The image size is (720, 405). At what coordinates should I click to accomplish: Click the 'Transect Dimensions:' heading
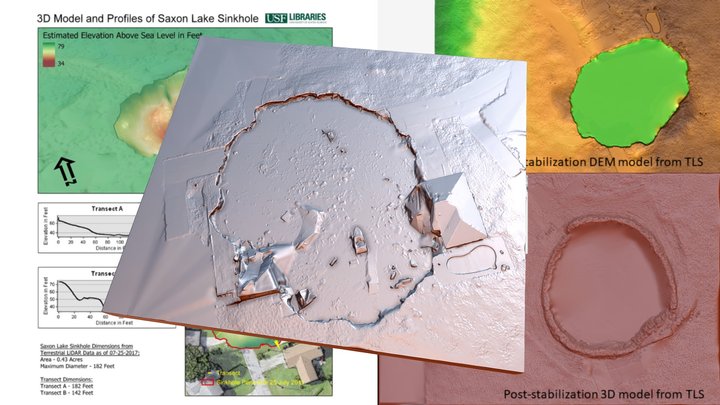click(x=66, y=379)
